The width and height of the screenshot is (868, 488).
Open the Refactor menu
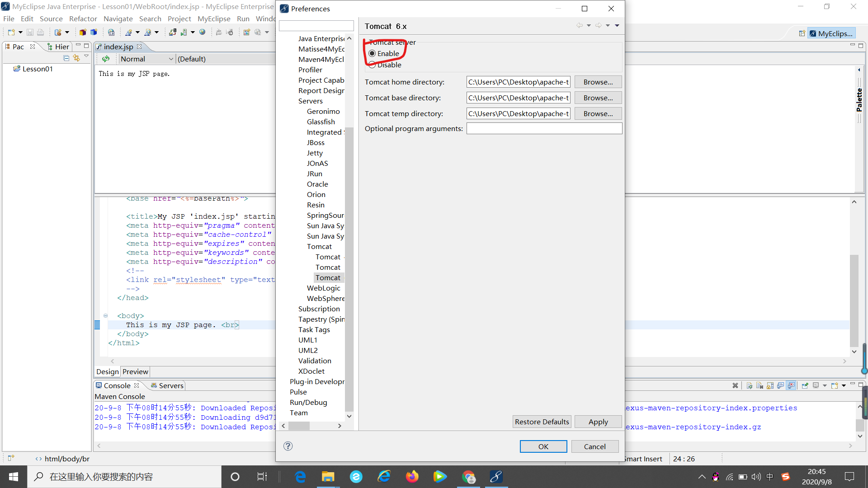83,19
